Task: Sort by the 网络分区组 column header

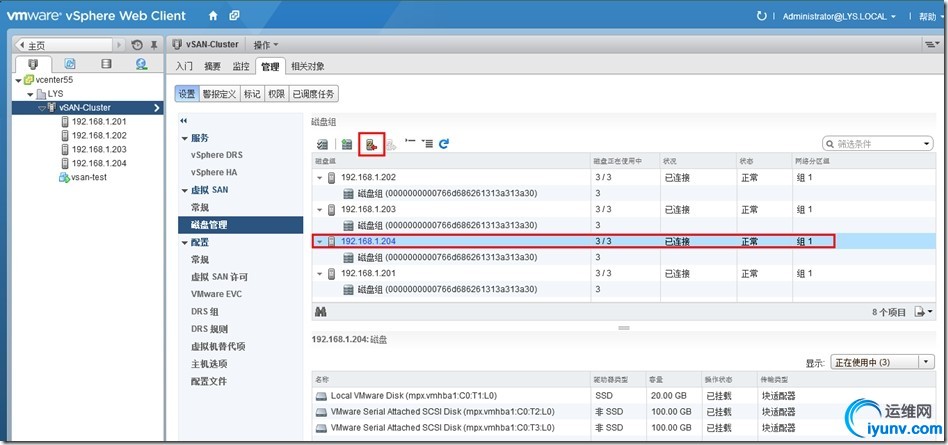Action: click(863, 162)
